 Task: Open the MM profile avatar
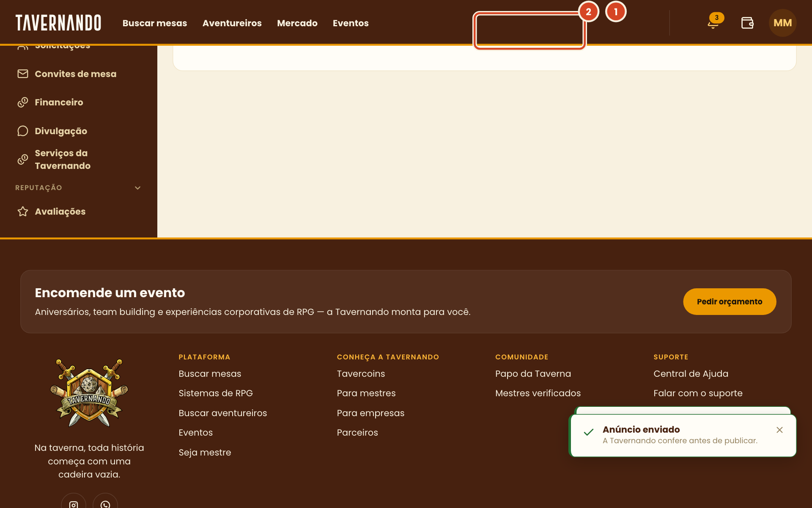click(782, 23)
